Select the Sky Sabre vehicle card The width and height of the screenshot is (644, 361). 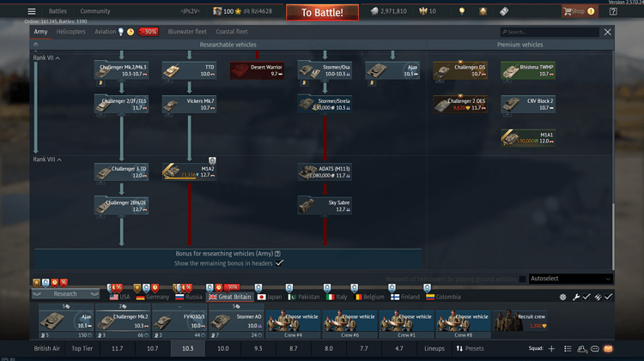(325, 206)
